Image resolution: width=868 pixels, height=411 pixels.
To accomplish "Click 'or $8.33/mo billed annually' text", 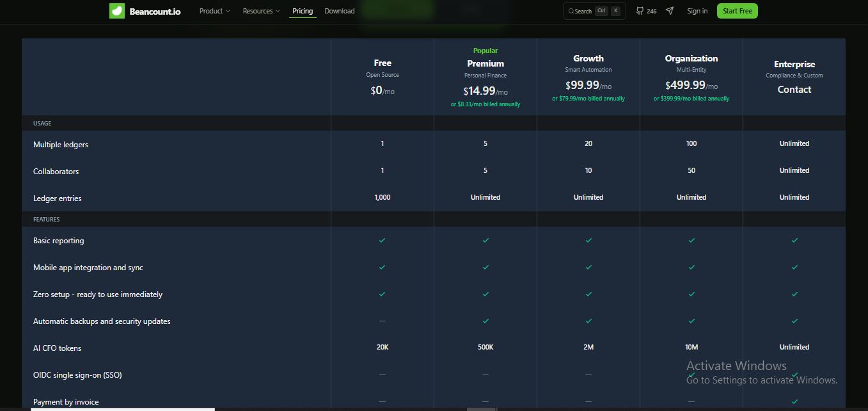I will [x=485, y=104].
